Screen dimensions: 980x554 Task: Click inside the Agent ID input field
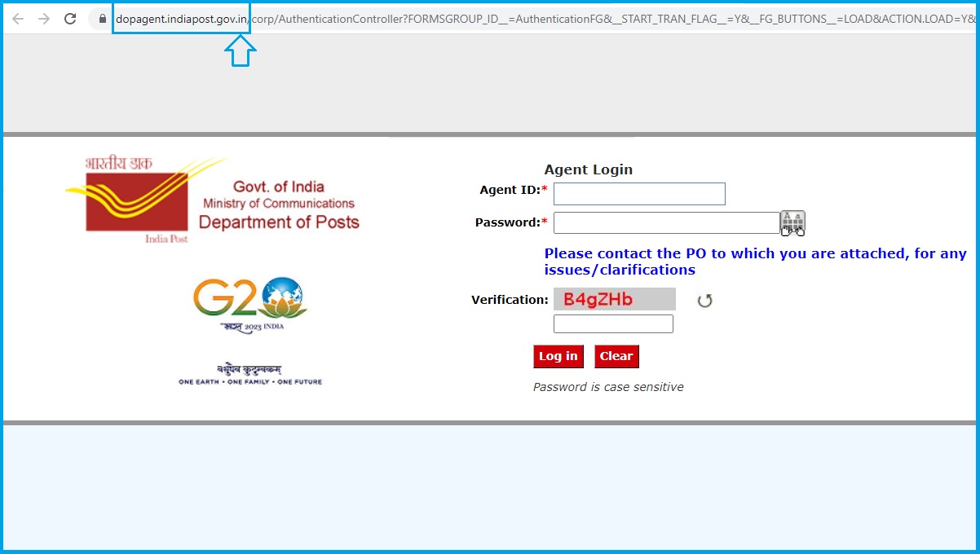(638, 193)
